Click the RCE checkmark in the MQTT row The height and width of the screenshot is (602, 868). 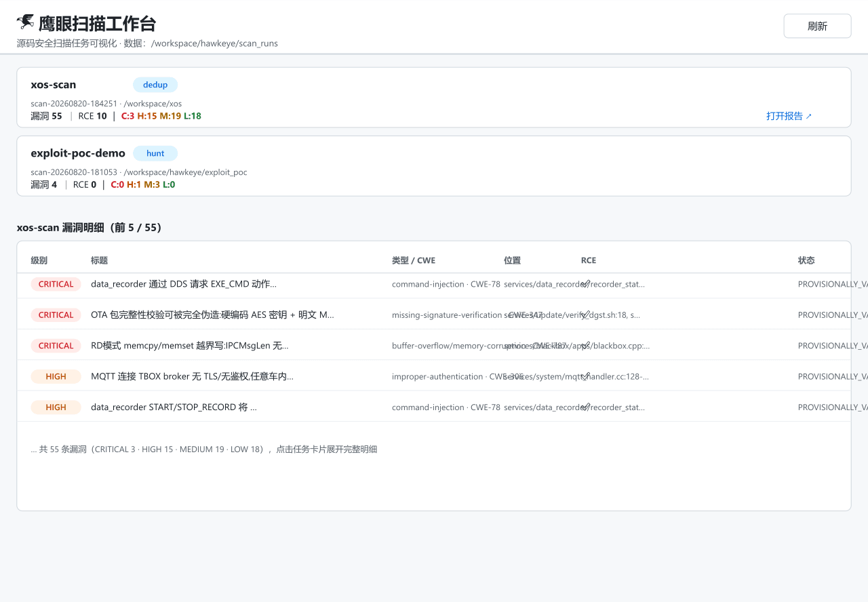pyautogui.click(x=586, y=376)
